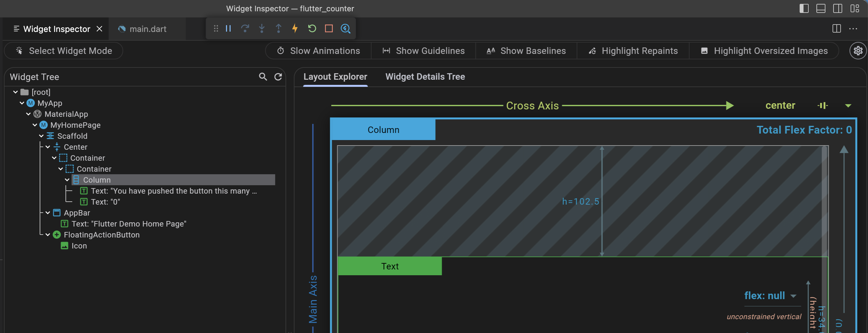Viewport: 868px width, 333px height.
Task: Refresh the widget tree
Action: [x=278, y=76]
